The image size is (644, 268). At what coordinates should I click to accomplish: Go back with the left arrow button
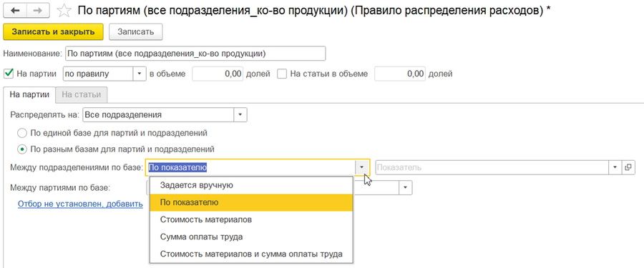pos(15,11)
